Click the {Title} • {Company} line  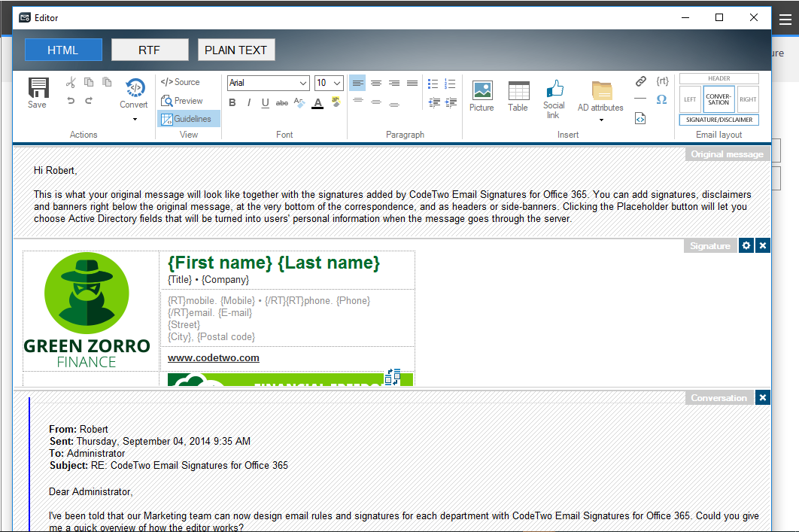(208, 280)
